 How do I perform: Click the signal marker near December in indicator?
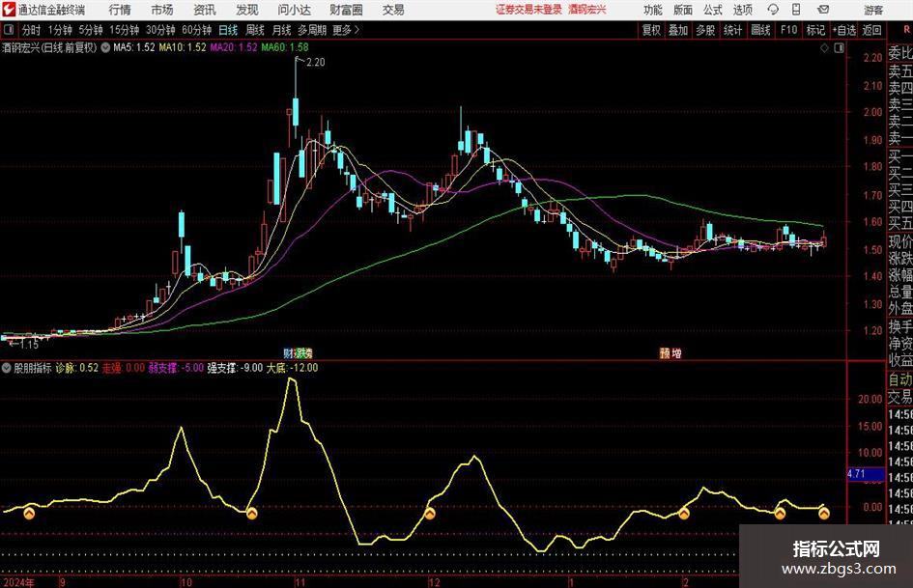tap(430, 514)
